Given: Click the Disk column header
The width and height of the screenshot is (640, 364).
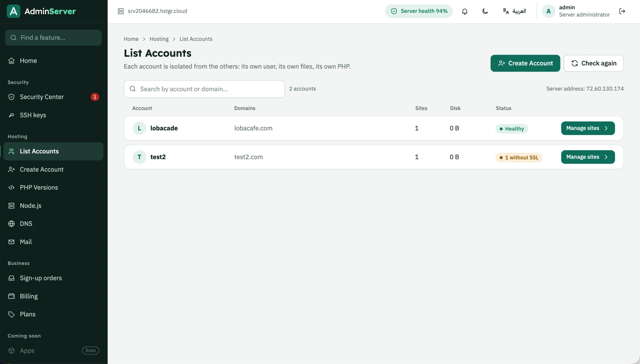Looking at the screenshot, I should [455, 108].
